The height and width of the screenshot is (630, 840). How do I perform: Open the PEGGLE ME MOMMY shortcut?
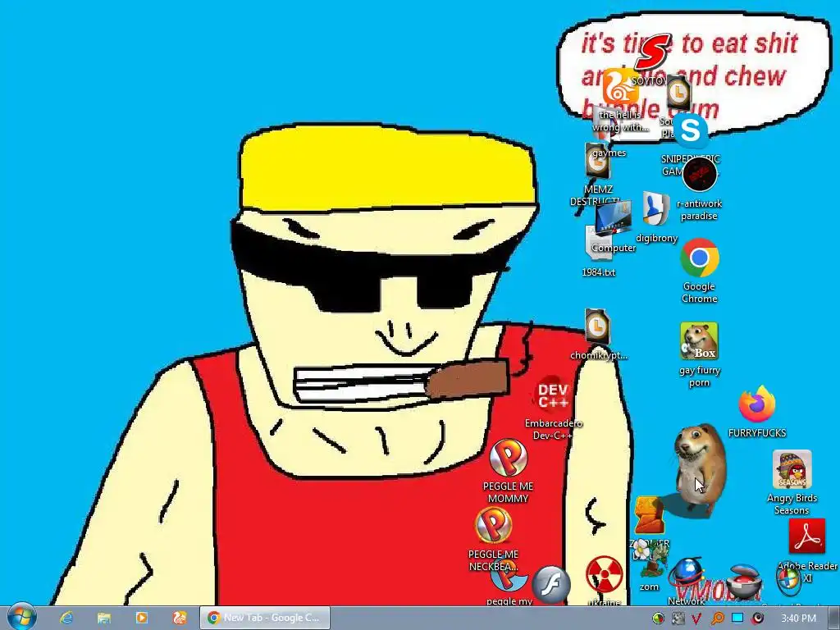pos(508,458)
